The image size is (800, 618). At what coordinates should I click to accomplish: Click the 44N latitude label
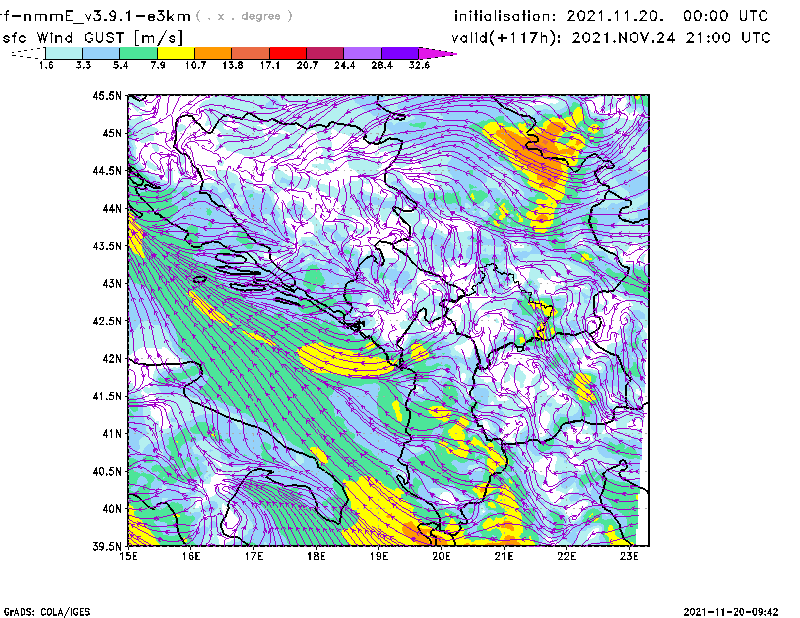point(112,208)
